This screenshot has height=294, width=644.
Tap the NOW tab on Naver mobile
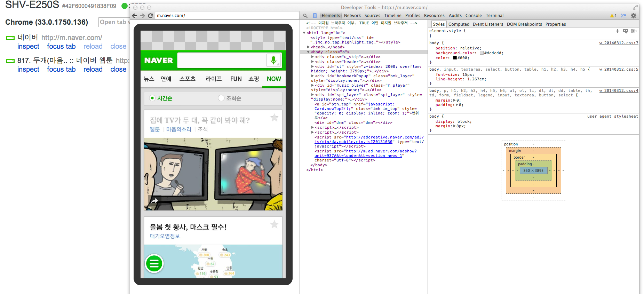tap(274, 79)
